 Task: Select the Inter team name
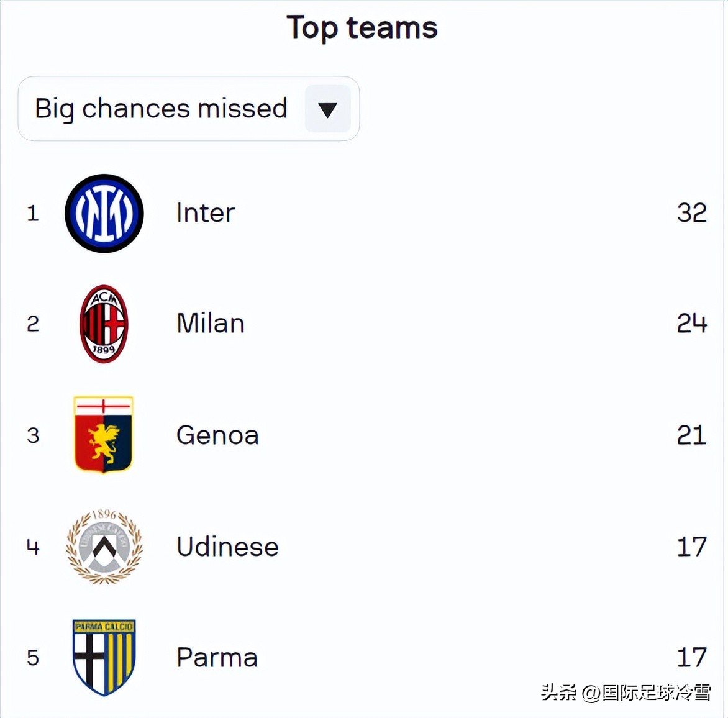[206, 213]
